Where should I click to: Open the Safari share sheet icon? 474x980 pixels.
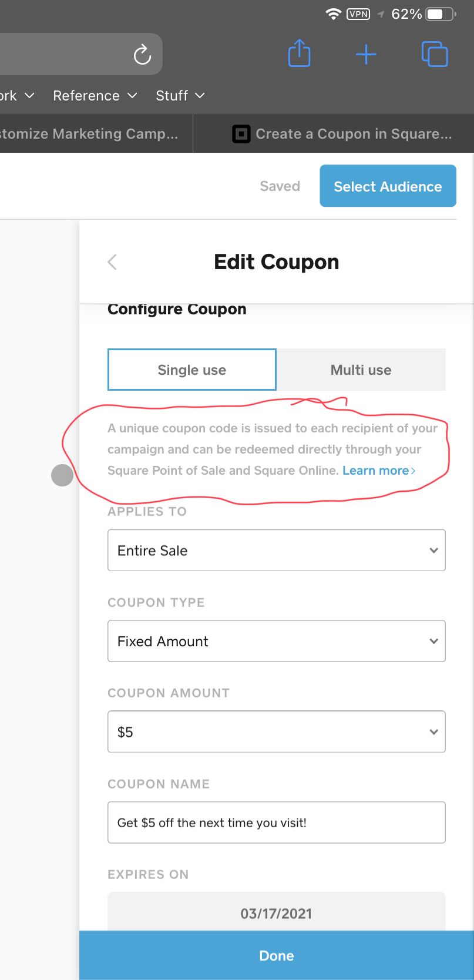(299, 54)
